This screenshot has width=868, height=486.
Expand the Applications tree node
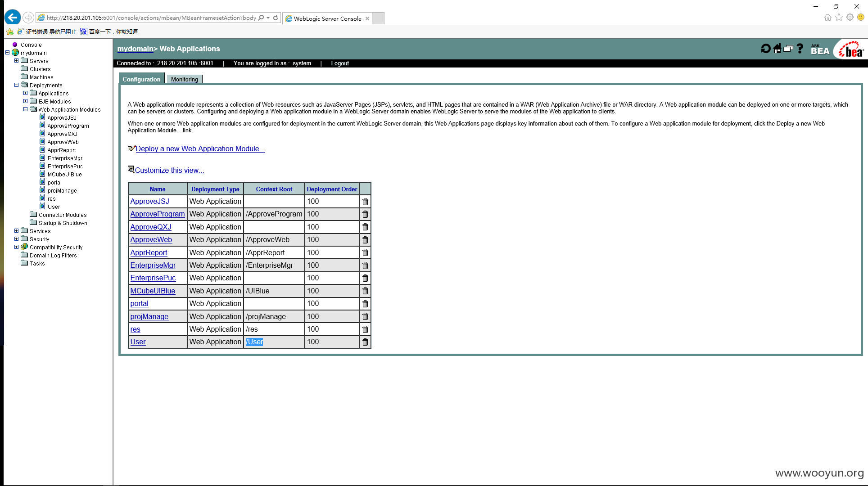click(26, 93)
